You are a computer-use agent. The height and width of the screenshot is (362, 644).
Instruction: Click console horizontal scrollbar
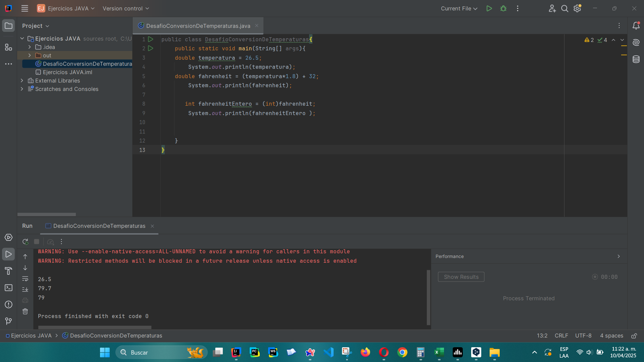(95, 327)
